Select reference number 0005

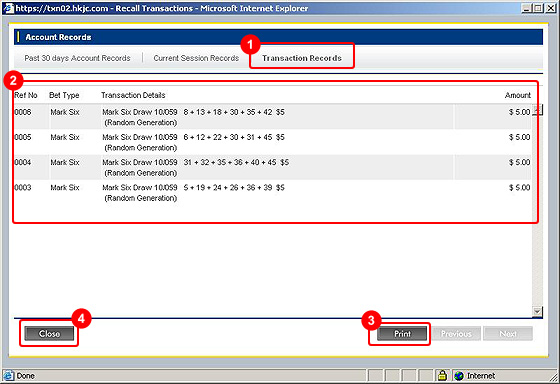(23, 137)
